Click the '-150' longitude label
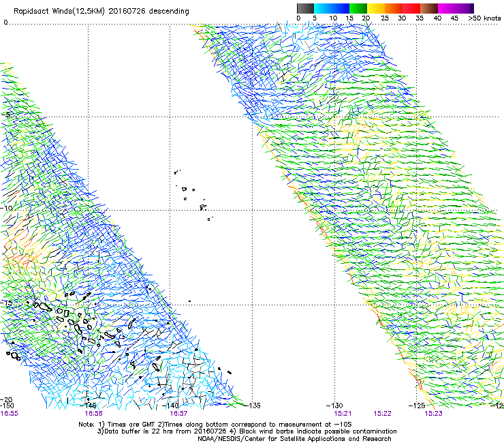Image resolution: width=504 pixels, height=443 pixels. (x=7, y=406)
